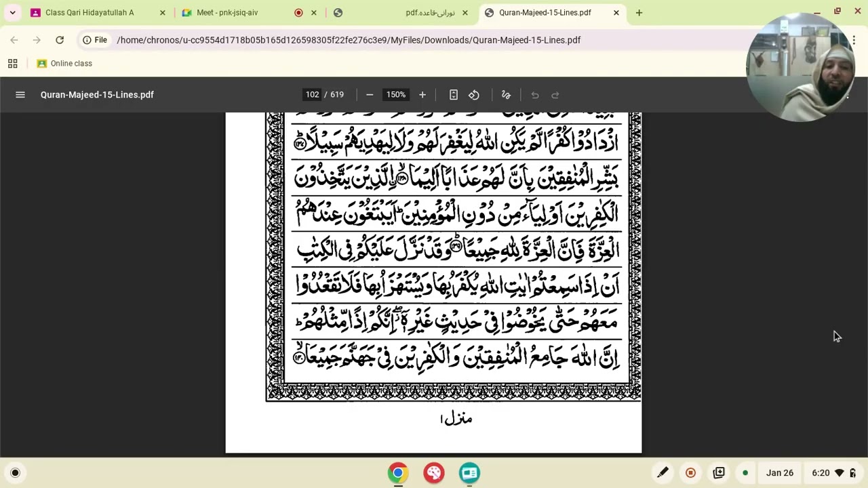
Task: Toggle fit to page icon
Action: tap(454, 95)
